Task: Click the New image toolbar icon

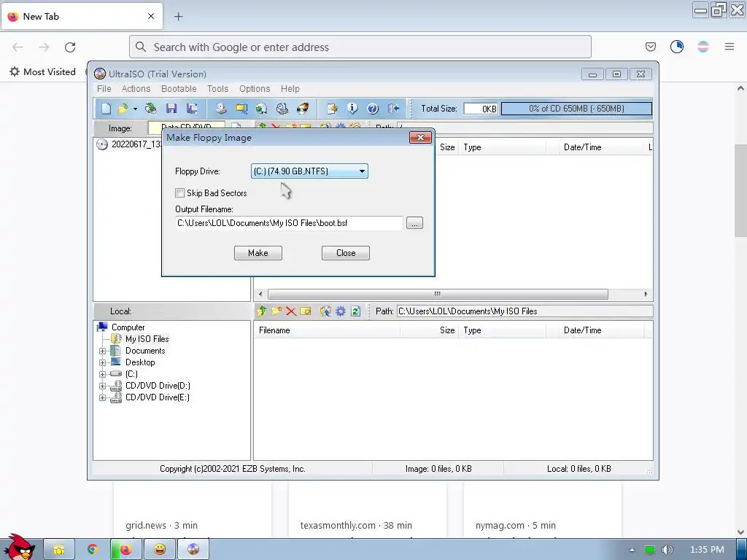Action: (x=106, y=109)
